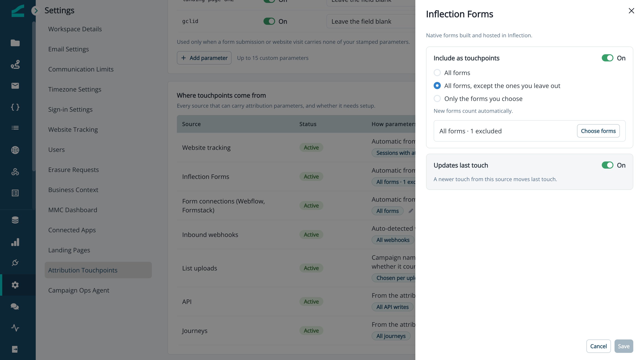Click the gclid Leave the field blank field

(x=371, y=21)
